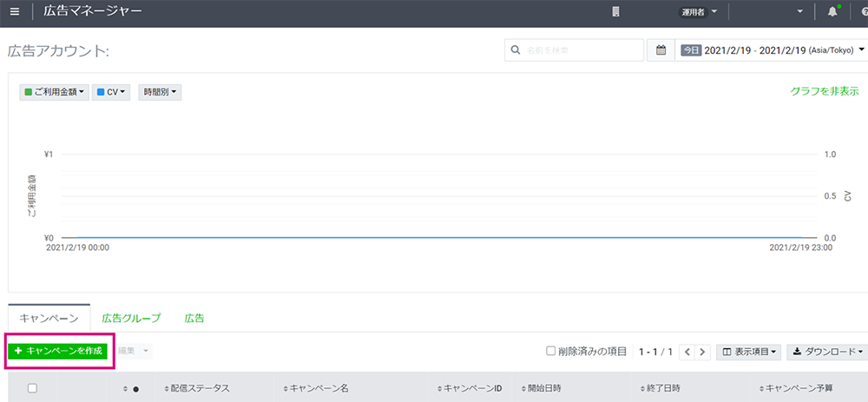
Task: Open the account dropdown arrow in header
Action: tap(800, 11)
